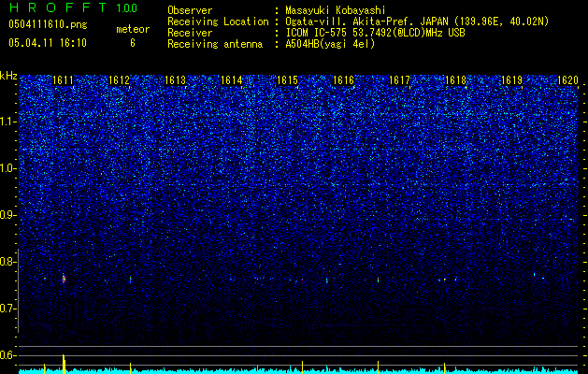Click the HROFFT program title
Image resolution: width=588 pixels, height=374 pixels.
click(58, 7)
